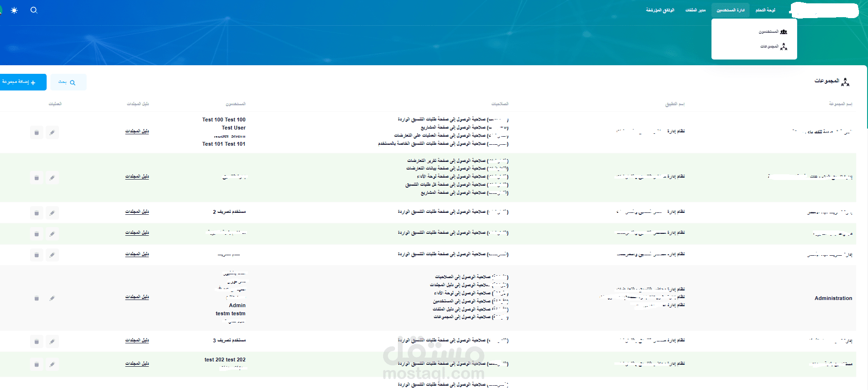This screenshot has height=390, width=868.
Task: Open دليل المجلدات link for مستخدم تصريف 2
Action: click(x=137, y=211)
